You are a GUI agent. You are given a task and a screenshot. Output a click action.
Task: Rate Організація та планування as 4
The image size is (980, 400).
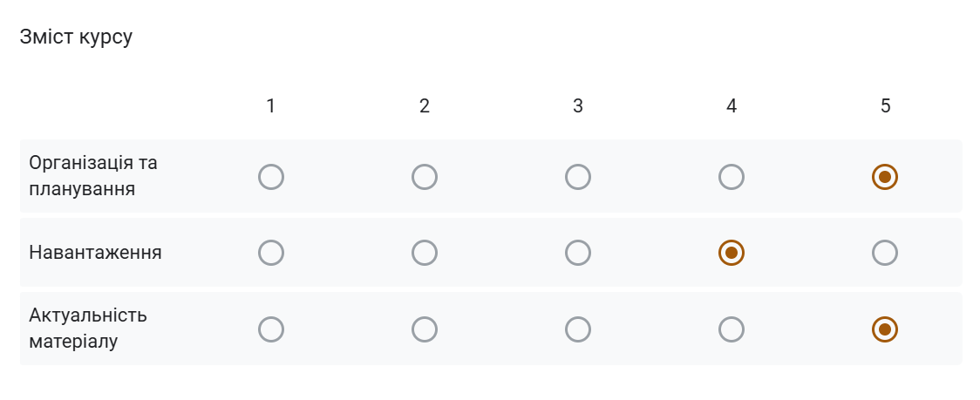[x=732, y=177]
